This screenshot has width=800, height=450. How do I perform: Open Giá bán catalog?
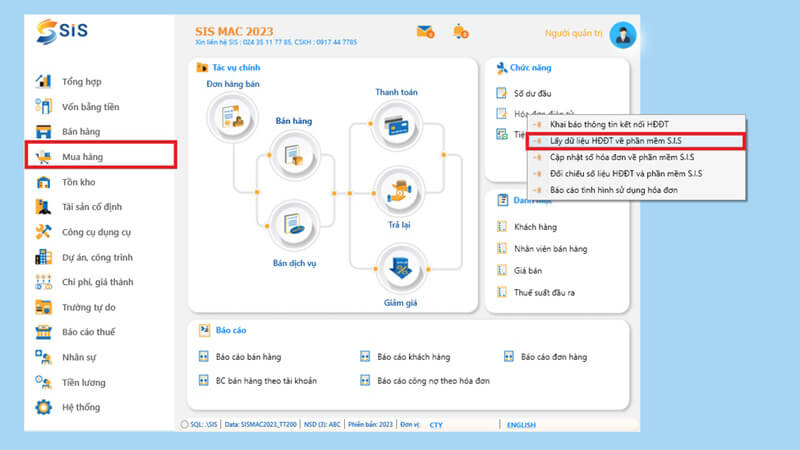pos(528,271)
